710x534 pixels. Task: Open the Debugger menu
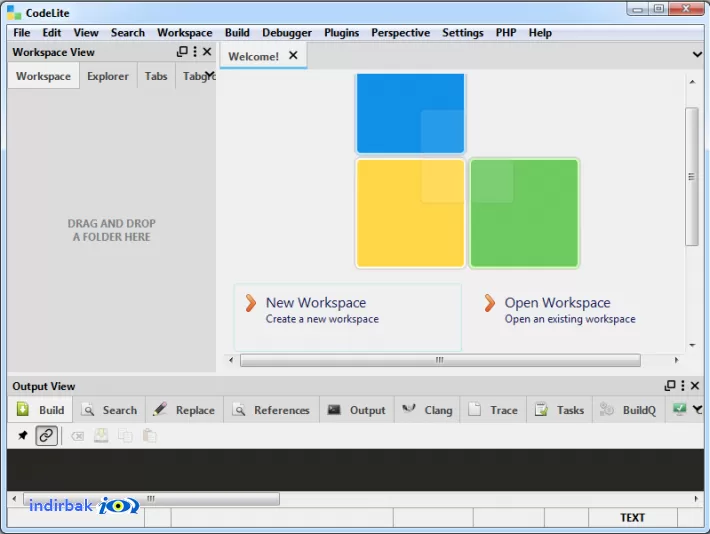tap(287, 33)
